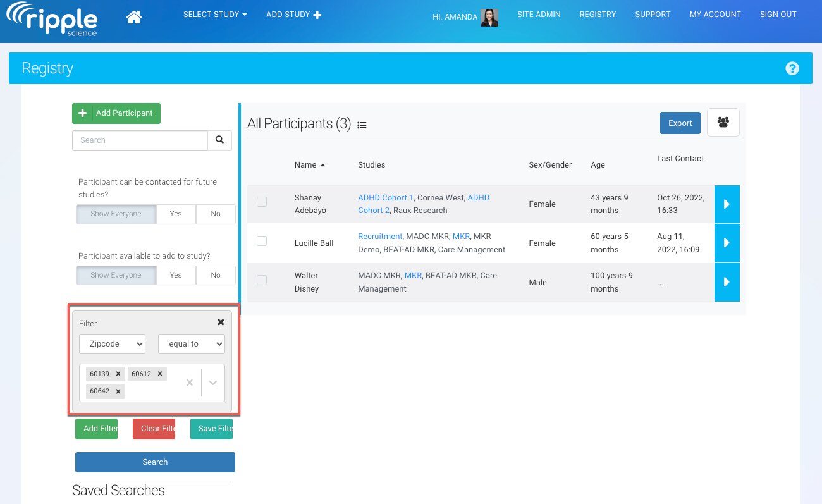
Task: Remove the 60139 zipcode tag
Action: [118, 374]
